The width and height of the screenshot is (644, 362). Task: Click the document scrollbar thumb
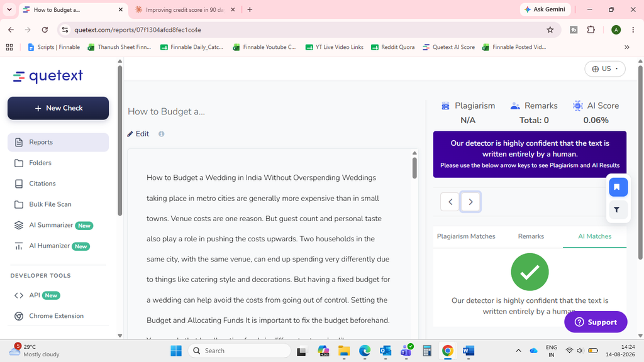click(414, 168)
